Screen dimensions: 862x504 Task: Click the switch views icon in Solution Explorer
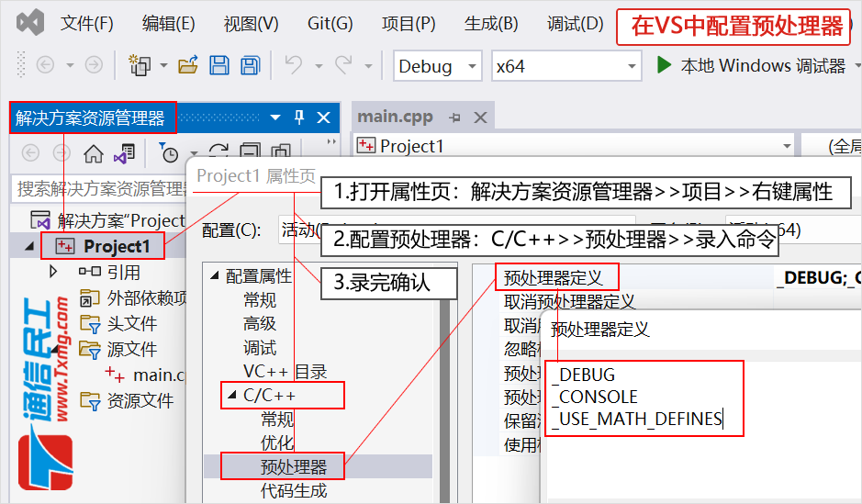coord(124,153)
